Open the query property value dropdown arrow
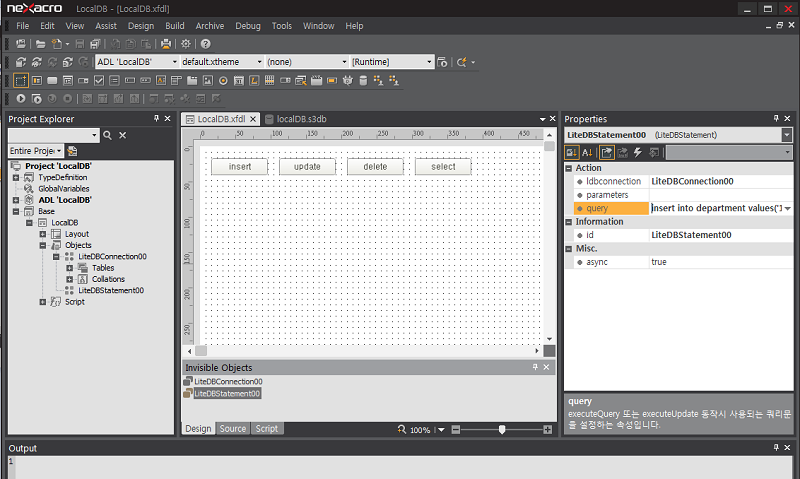The width and height of the screenshot is (800, 479). [788, 208]
